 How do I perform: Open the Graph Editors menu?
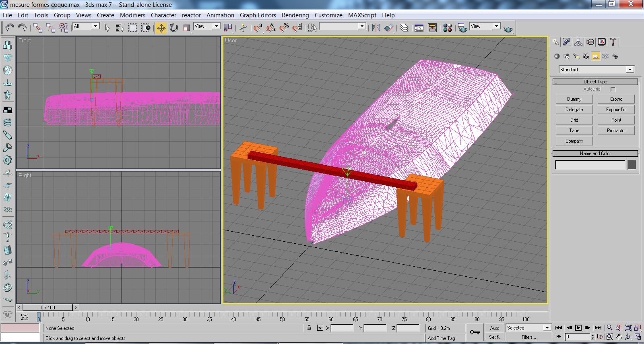pyautogui.click(x=258, y=15)
